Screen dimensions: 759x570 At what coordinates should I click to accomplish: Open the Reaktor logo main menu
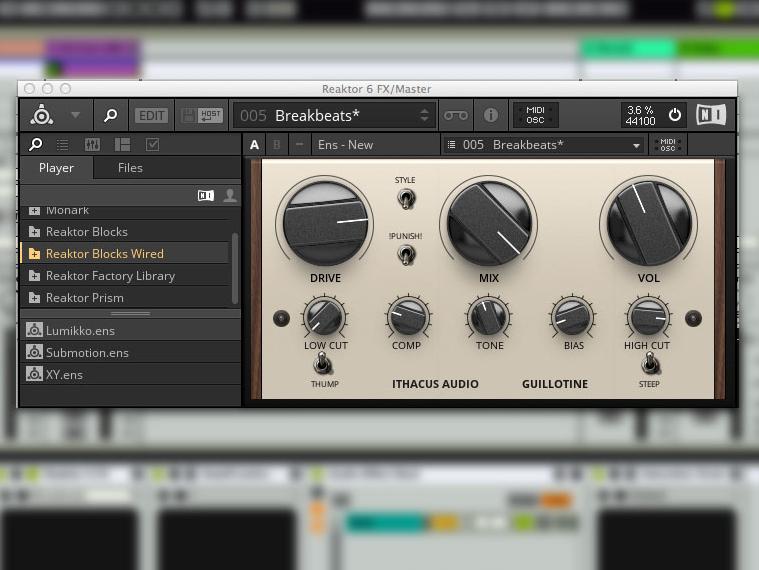(x=42, y=115)
